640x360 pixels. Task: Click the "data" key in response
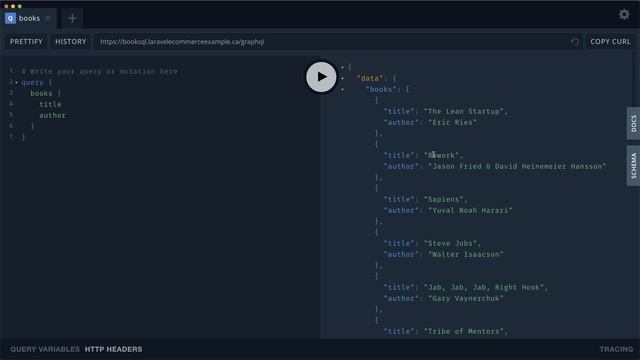coord(370,78)
